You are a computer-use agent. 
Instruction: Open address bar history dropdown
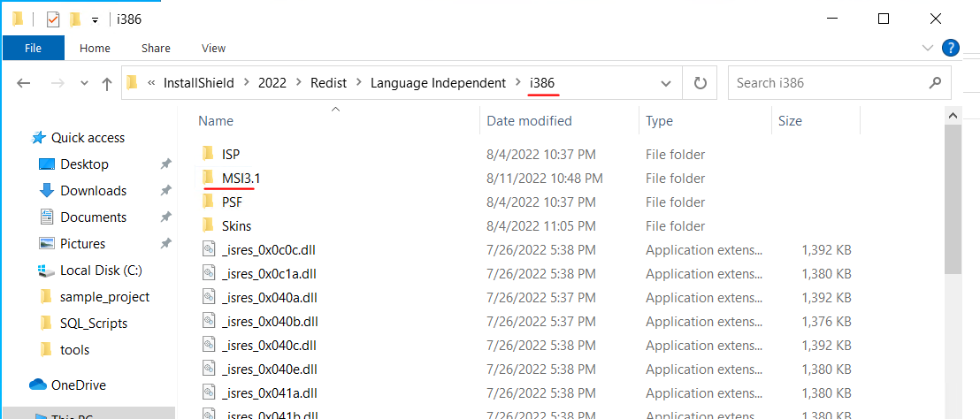(x=666, y=83)
